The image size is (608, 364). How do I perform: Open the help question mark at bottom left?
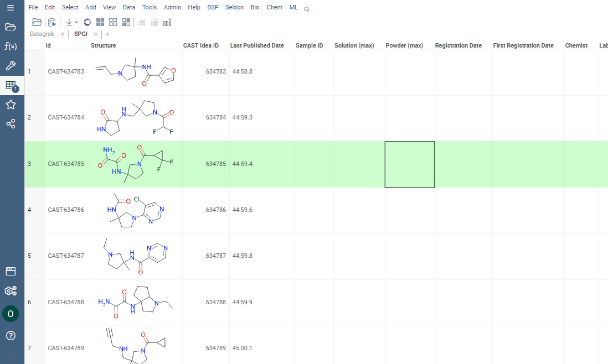point(12,335)
